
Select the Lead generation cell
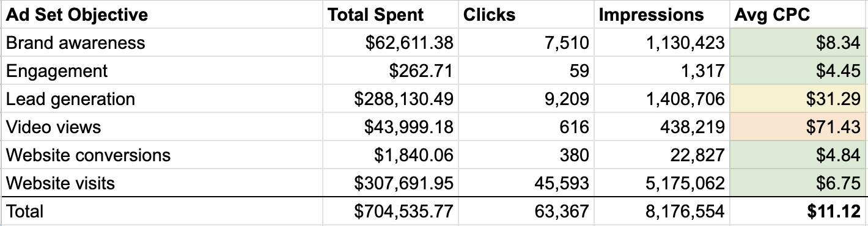pyautogui.click(x=161, y=99)
